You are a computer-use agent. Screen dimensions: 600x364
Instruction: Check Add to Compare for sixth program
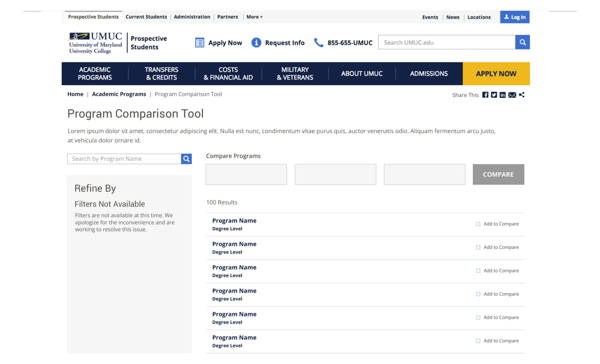click(478, 341)
